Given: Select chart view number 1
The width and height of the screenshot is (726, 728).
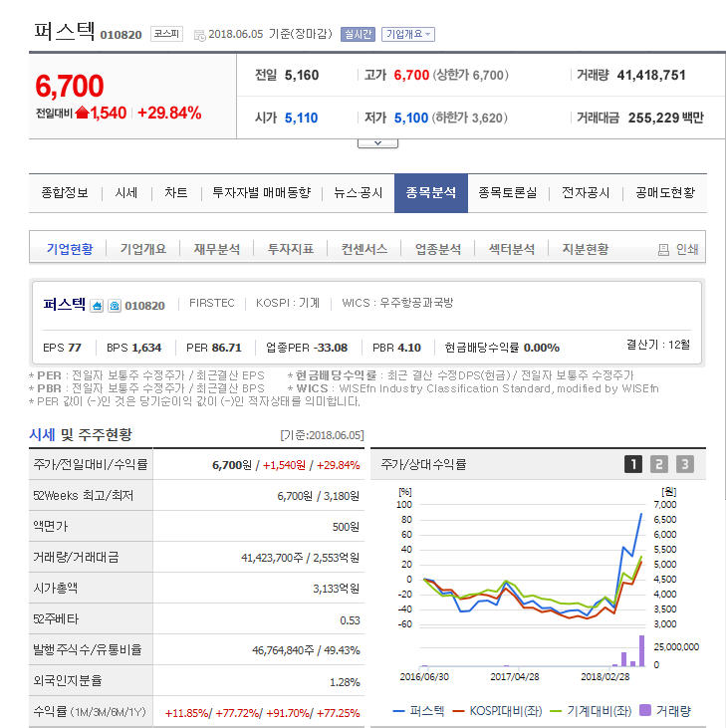Looking at the screenshot, I should pos(633,464).
